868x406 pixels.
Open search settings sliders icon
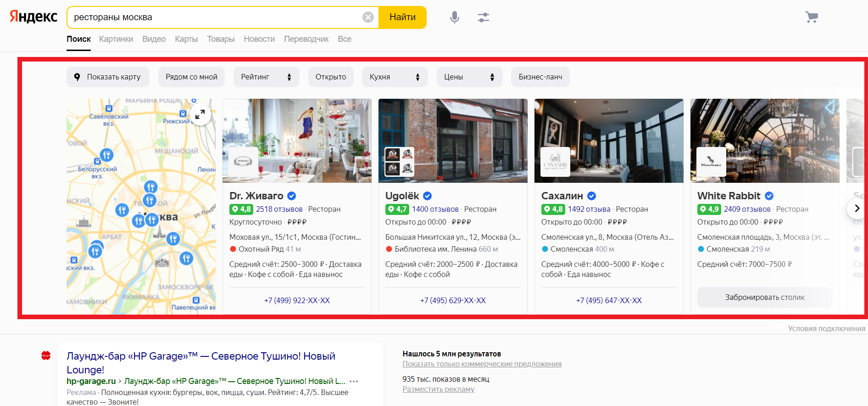(484, 17)
